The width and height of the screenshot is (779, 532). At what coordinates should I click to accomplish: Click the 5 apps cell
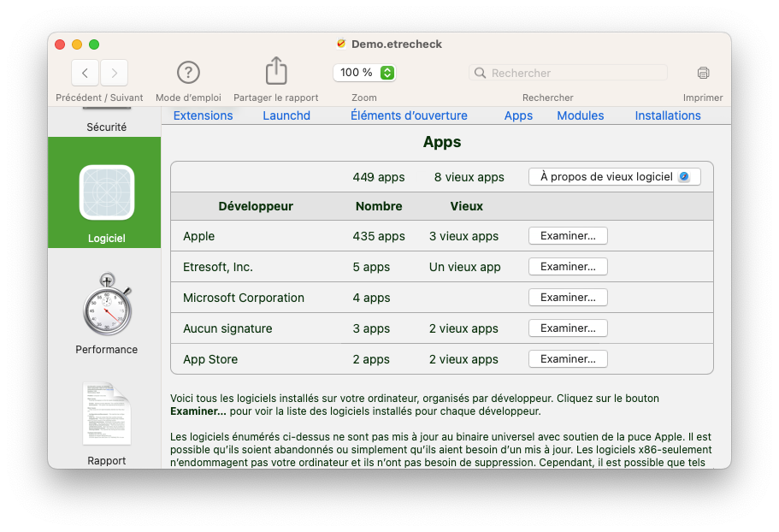371,267
